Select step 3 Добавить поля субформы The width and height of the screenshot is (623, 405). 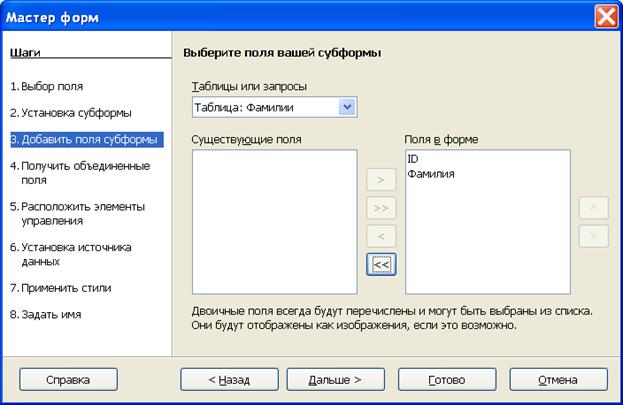pos(84,139)
